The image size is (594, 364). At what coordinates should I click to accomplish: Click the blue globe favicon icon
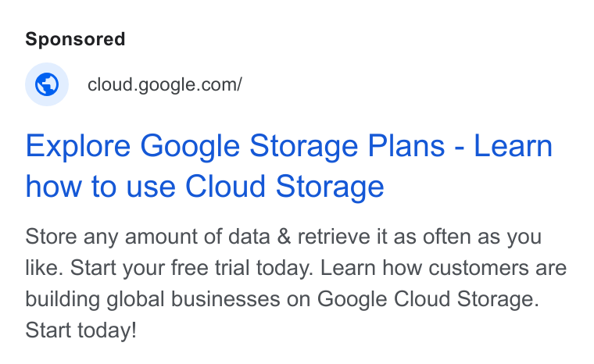47,84
